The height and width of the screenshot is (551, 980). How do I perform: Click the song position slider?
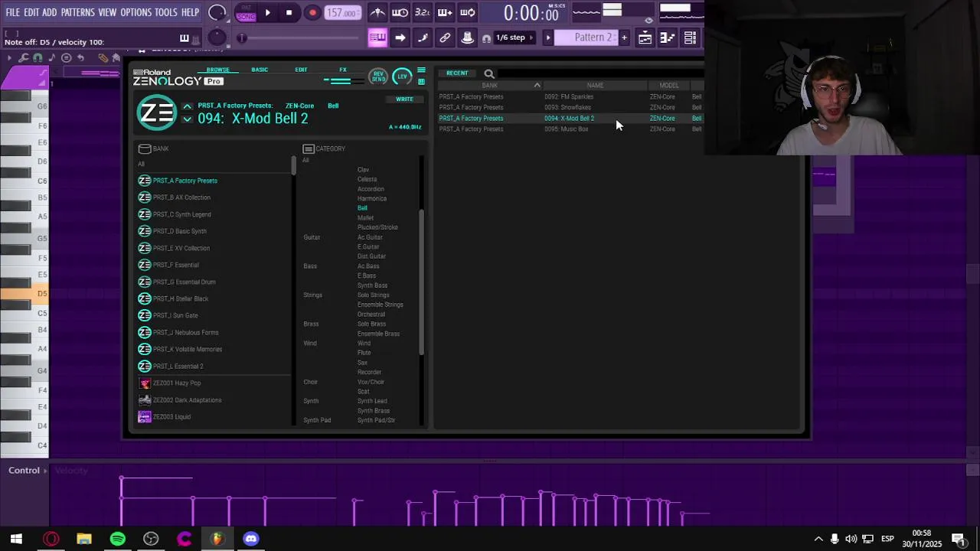pos(300,38)
